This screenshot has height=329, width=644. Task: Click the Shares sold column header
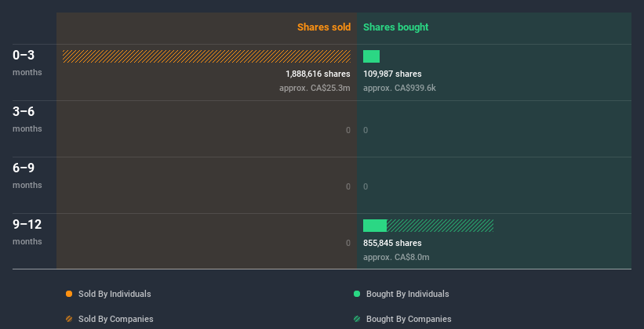click(x=324, y=27)
